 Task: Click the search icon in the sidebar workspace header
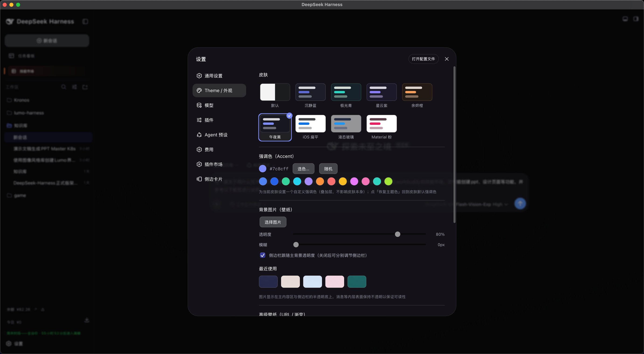pos(63,87)
